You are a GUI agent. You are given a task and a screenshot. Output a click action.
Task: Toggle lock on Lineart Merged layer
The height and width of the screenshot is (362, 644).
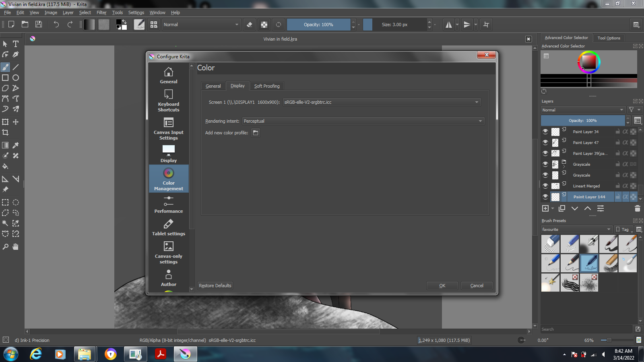coord(617,186)
